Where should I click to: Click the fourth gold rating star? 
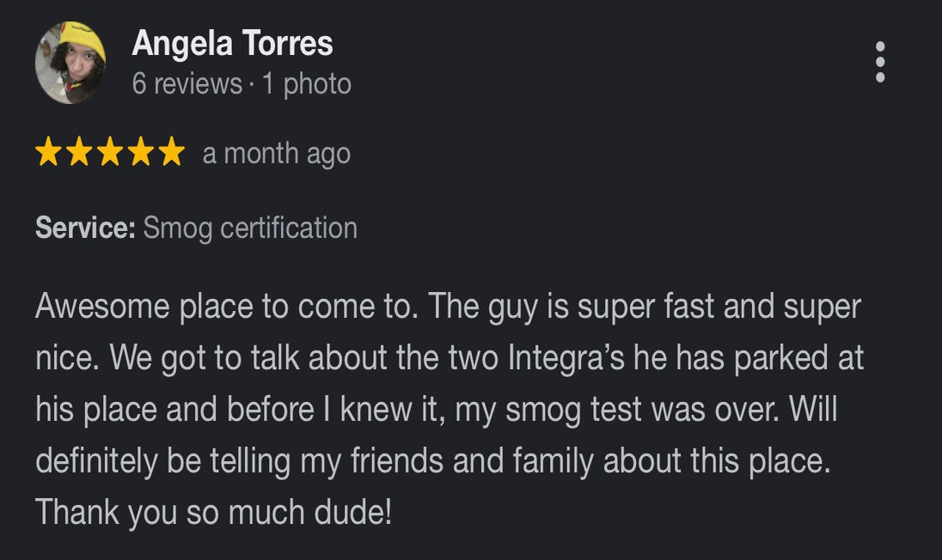click(141, 154)
